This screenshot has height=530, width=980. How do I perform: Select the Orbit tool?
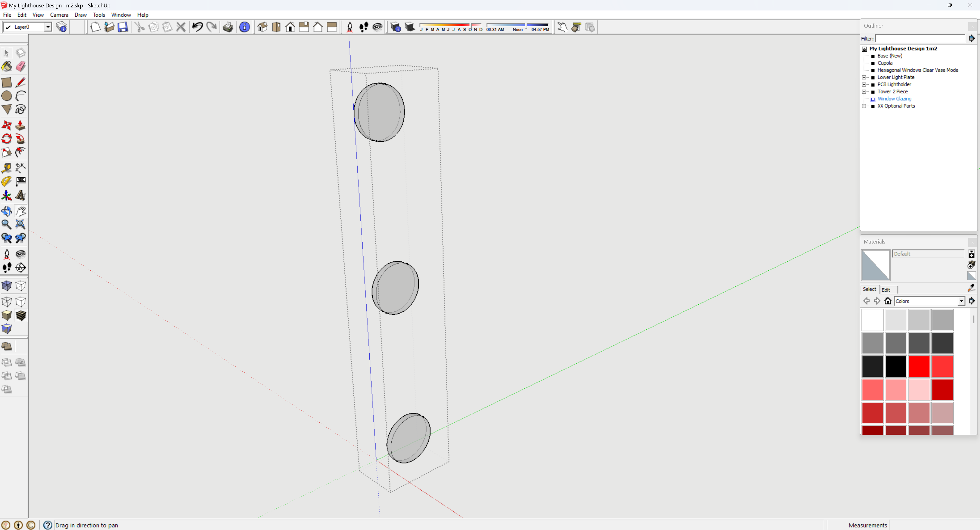click(6, 211)
